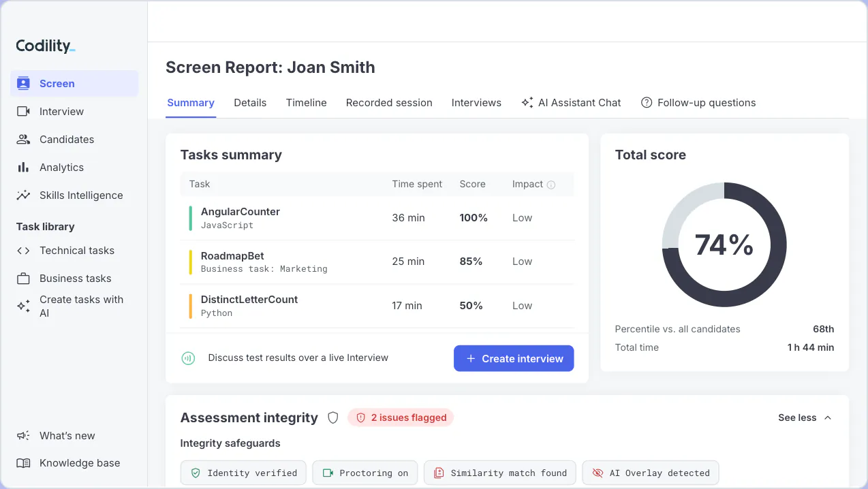Click the Candidates people icon

click(24, 140)
